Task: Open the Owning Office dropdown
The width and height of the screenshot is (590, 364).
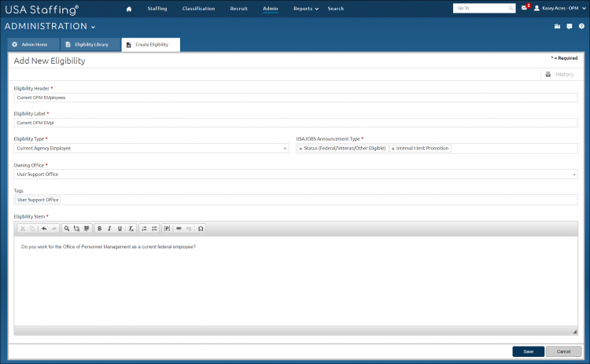Action: [296, 174]
